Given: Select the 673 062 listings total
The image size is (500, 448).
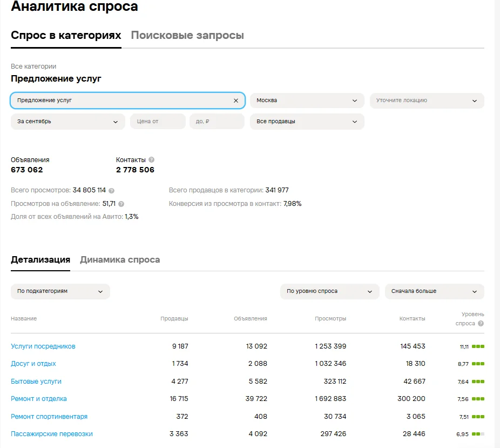Looking at the screenshot, I should (27, 170).
